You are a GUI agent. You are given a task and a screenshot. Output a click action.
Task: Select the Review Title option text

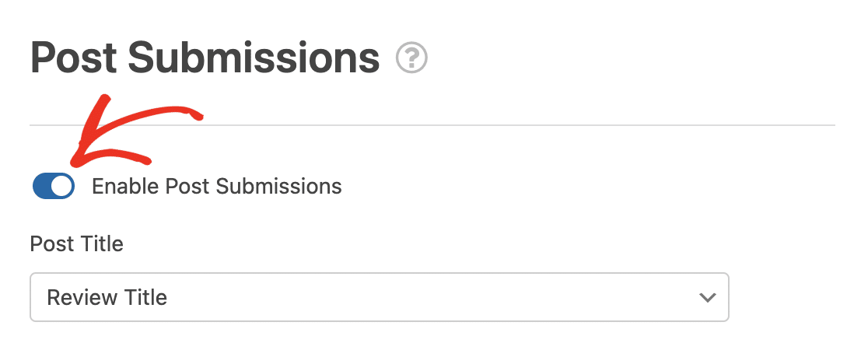(107, 297)
